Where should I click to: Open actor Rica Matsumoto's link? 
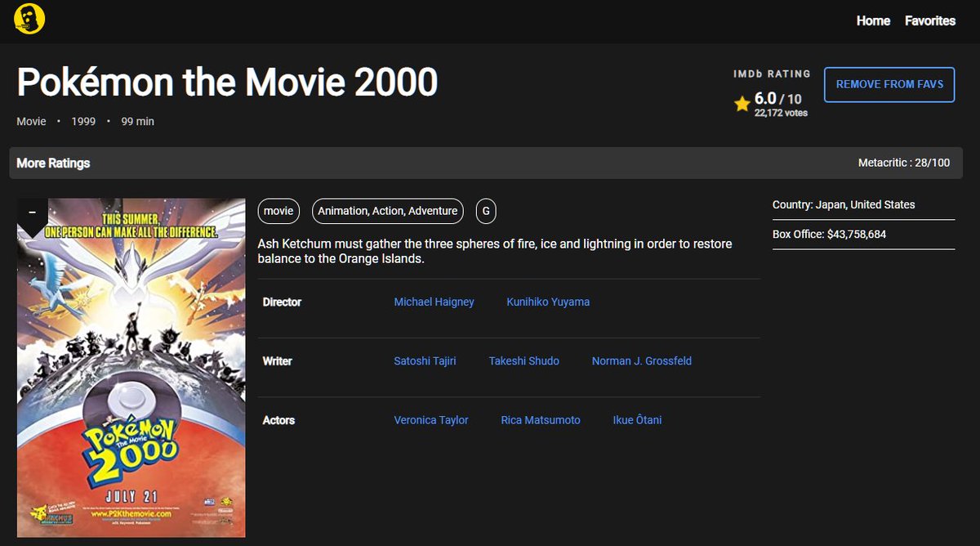click(x=541, y=420)
